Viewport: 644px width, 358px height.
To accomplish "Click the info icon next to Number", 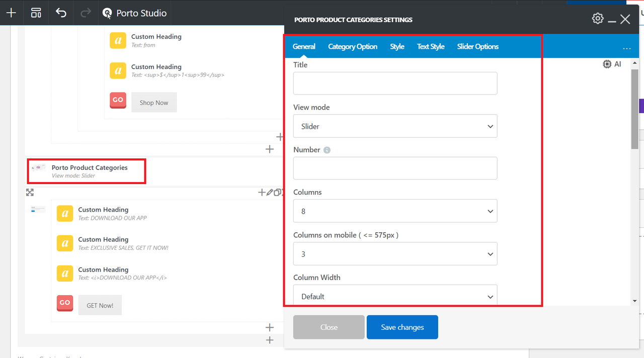I will tap(327, 150).
